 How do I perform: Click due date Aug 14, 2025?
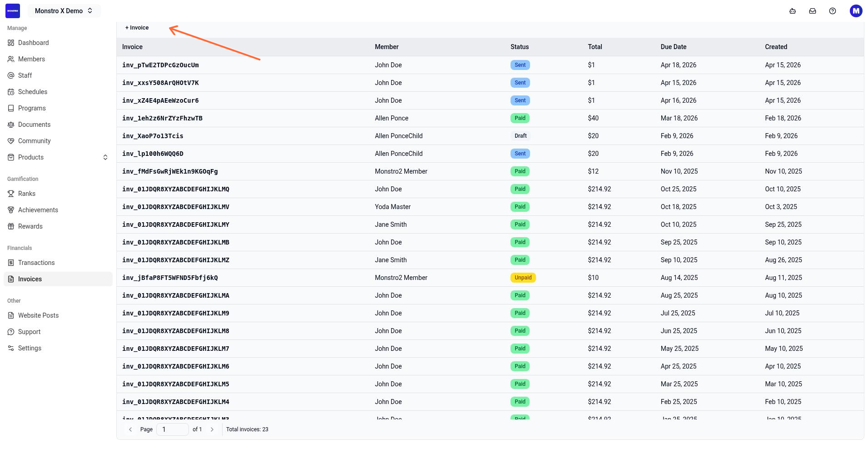(679, 278)
